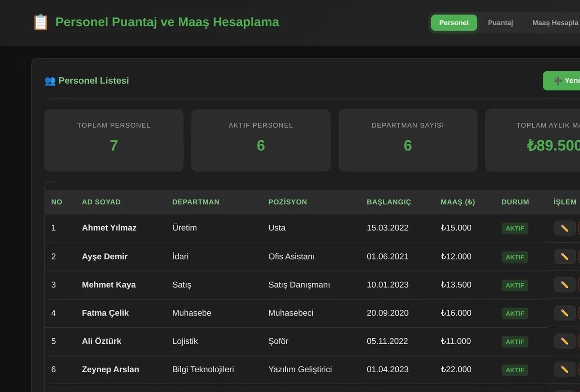Click the start date 15.03.2022
580x392 pixels.
point(388,228)
